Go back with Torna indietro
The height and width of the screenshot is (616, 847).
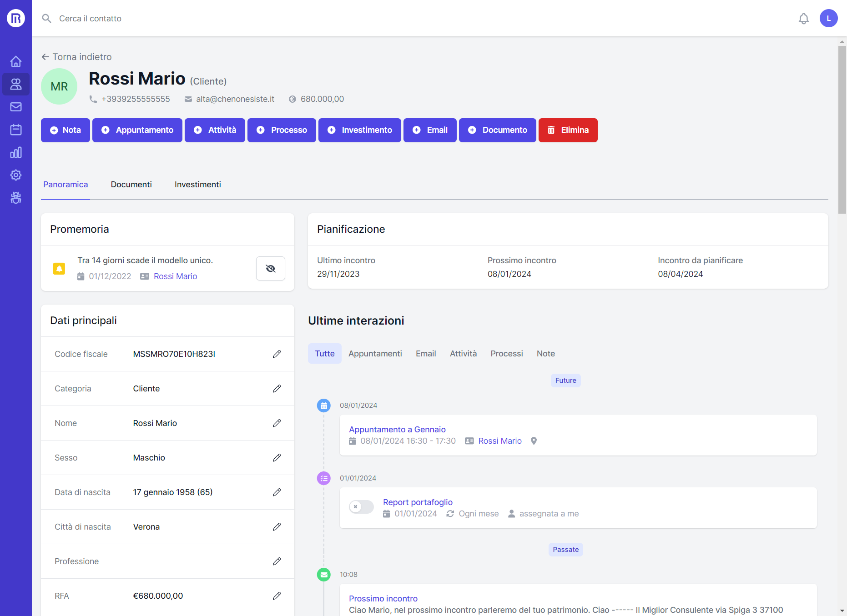click(x=76, y=57)
